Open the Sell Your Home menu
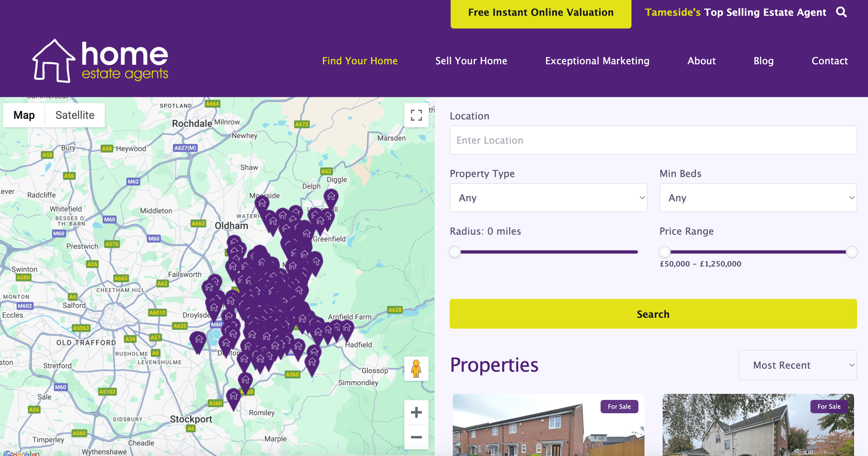This screenshot has height=456, width=868. click(471, 61)
